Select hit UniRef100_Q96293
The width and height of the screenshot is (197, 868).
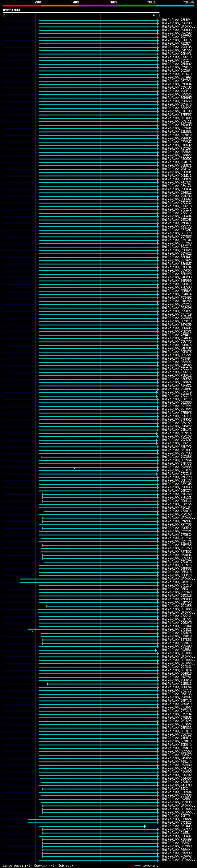tap(177, 23)
